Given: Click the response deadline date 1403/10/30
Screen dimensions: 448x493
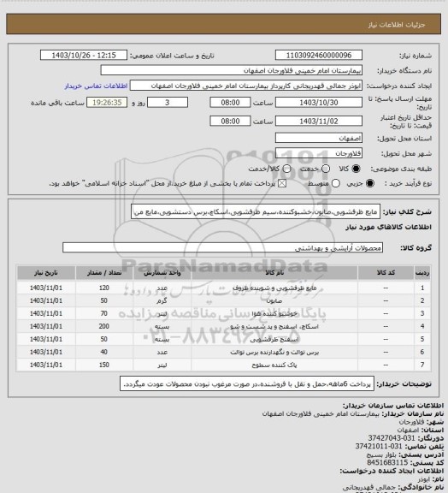Looking at the screenshot, I should point(319,103).
